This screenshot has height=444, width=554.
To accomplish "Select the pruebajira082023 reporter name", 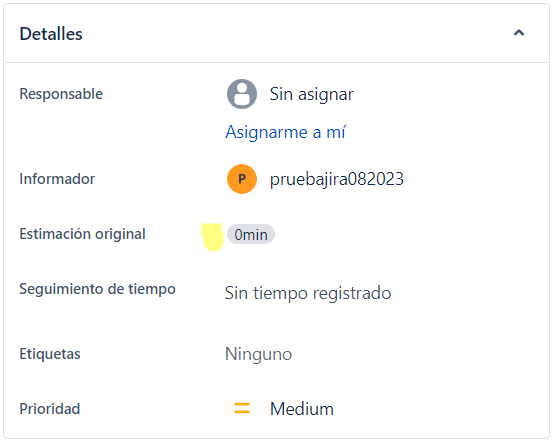I will (x=337, y=179).
